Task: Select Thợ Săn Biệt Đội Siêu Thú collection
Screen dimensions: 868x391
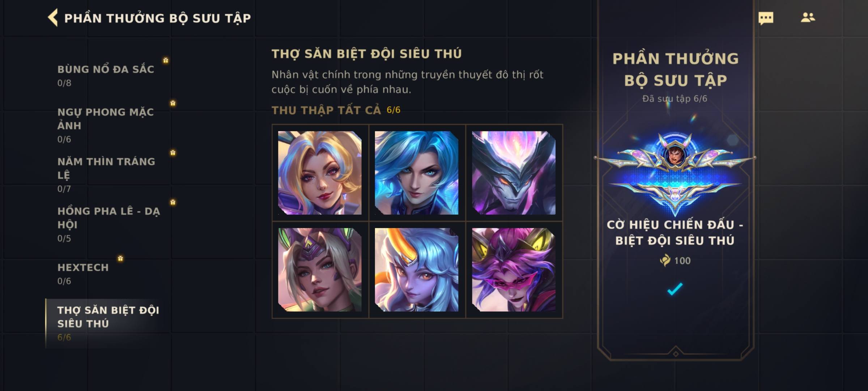Action: point(109,323)
